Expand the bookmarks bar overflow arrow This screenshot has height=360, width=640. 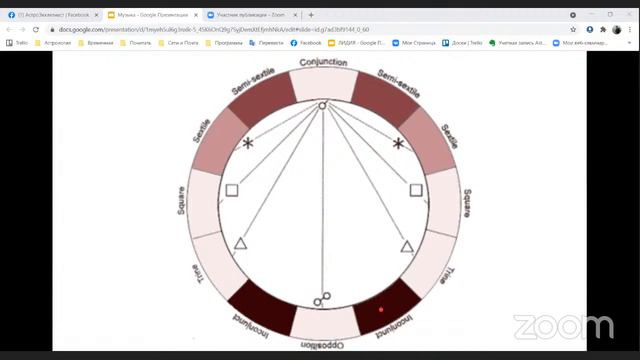point(629,43)
